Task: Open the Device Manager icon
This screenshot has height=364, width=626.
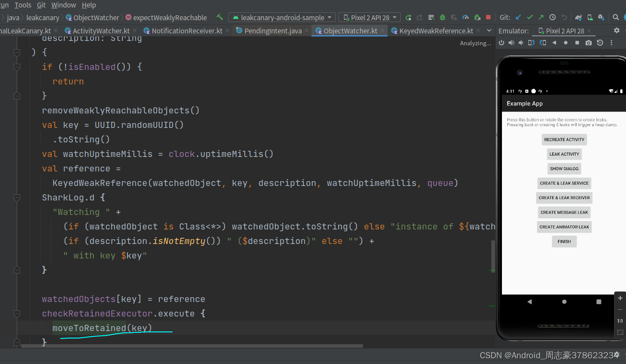Action: pos(590,18)
